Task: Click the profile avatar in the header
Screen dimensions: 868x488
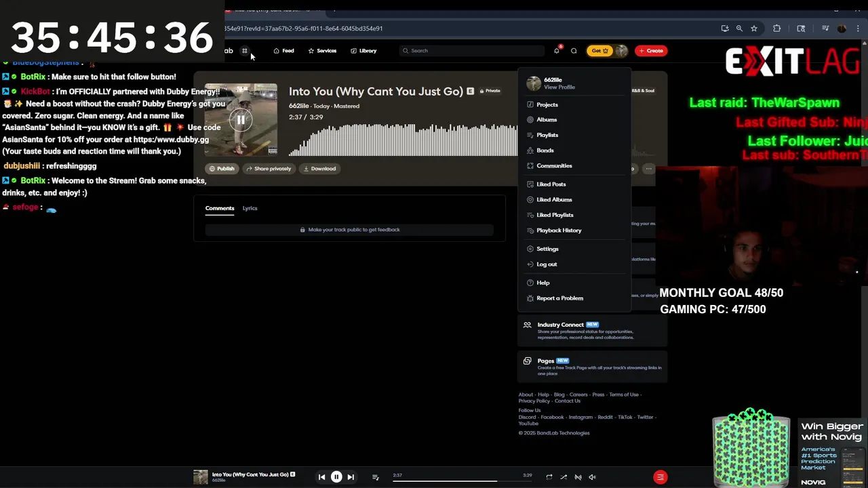Action: (621, 51)
